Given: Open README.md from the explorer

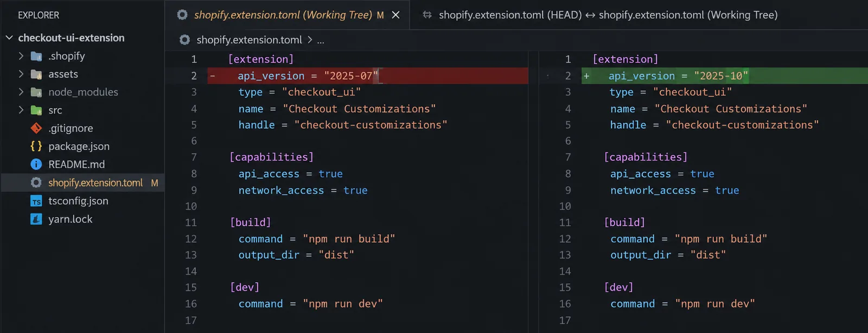Looking at the screenshot, I should [76, 164].
